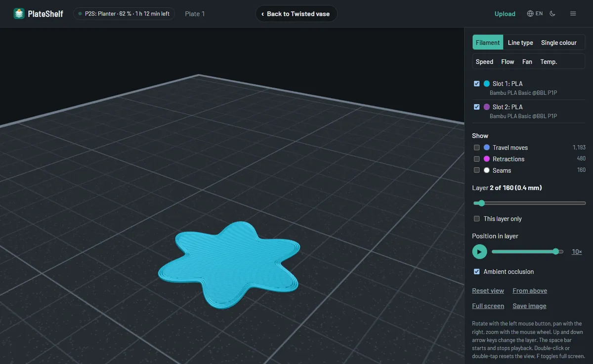Toggle dark mode moon icon
The image size is (593, 364).
[x=552, y=14]
